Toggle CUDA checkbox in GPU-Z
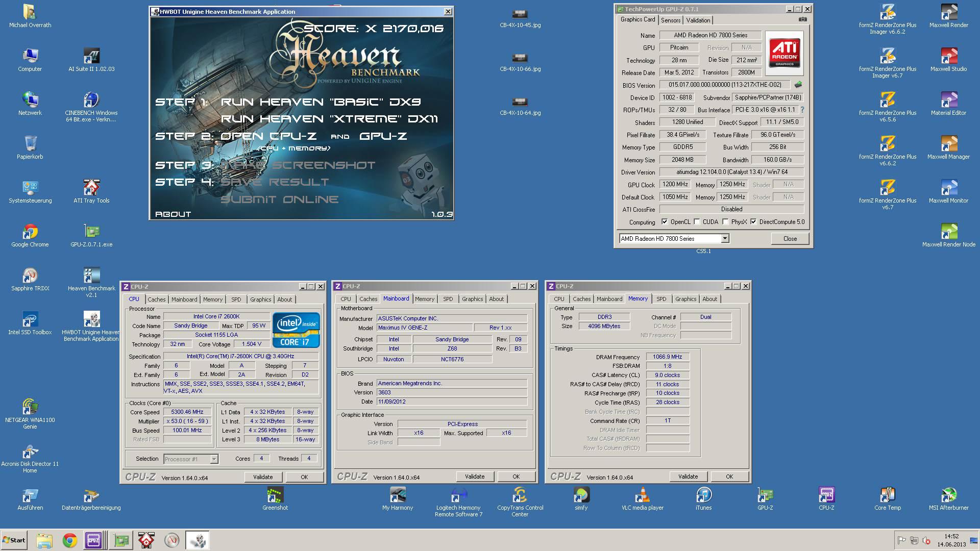980x551 pixels. coord(697,222)
